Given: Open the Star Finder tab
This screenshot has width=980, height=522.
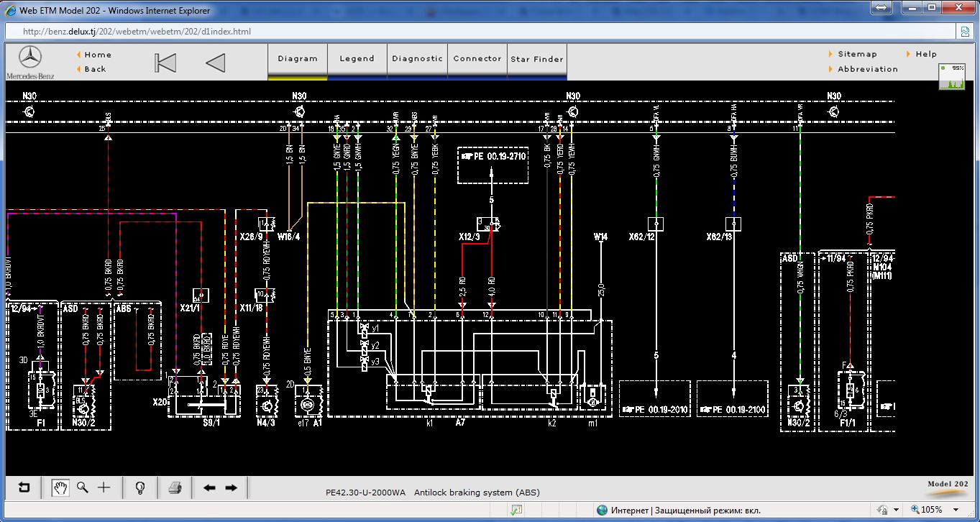Looking at the screenshot, I should pos(537,59).
